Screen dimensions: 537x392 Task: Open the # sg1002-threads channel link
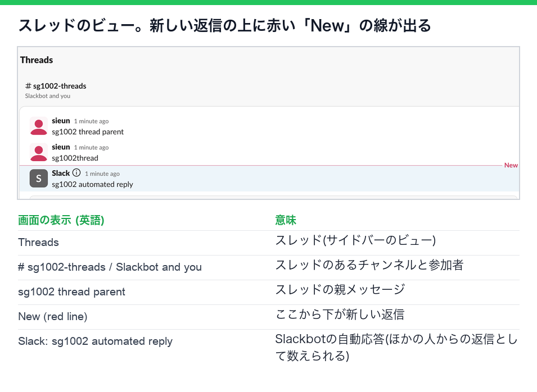[56, 86]
